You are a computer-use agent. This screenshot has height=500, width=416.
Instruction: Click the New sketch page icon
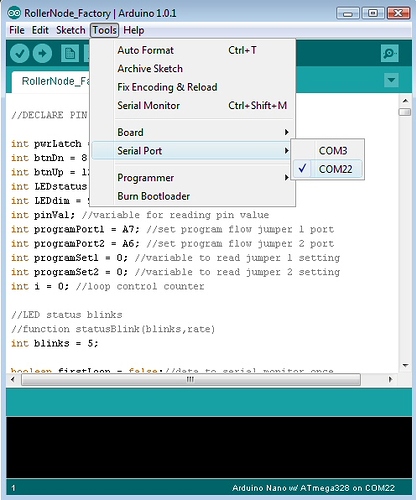tap(70, 53)
